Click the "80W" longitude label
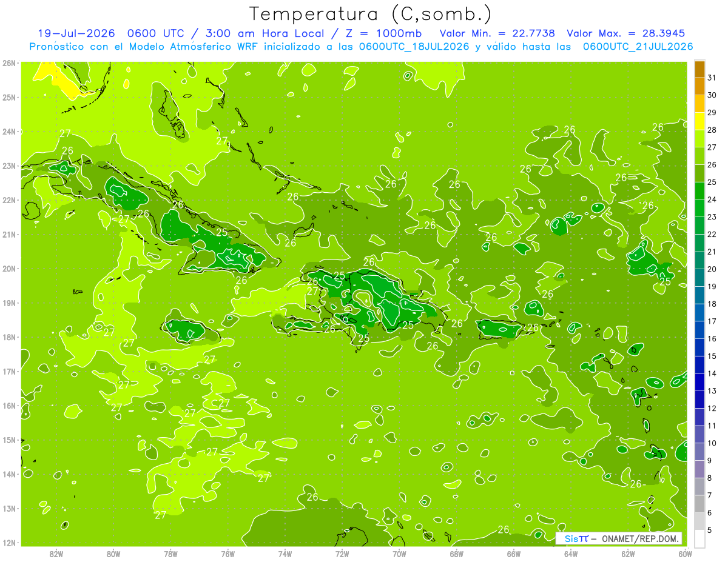This screenshot has height=562, width=728. 113,553
